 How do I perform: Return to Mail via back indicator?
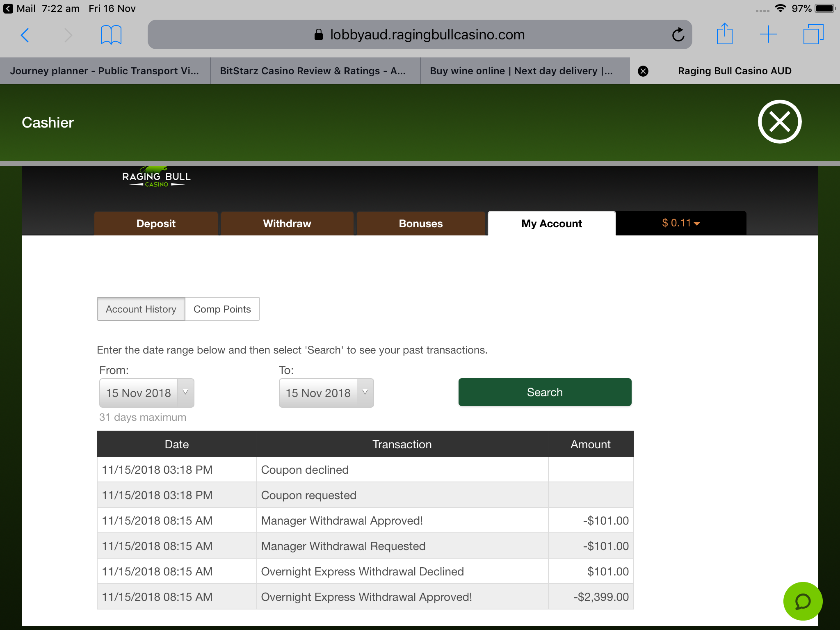point(20,8)
